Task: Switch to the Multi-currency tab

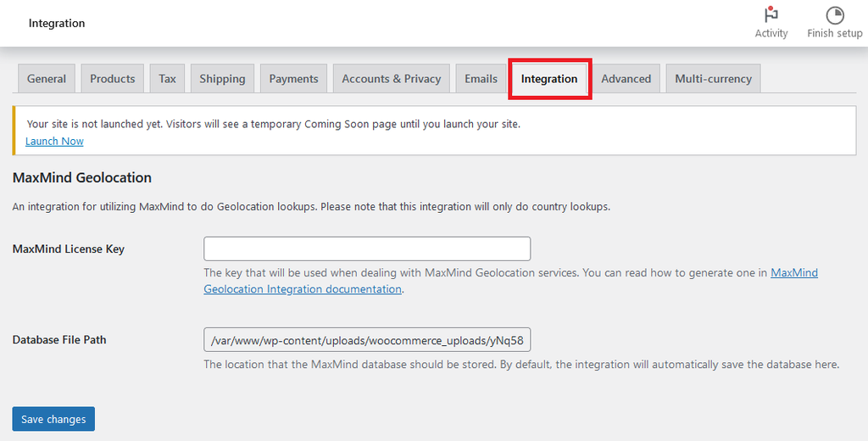Action: [x=713, y=79]
